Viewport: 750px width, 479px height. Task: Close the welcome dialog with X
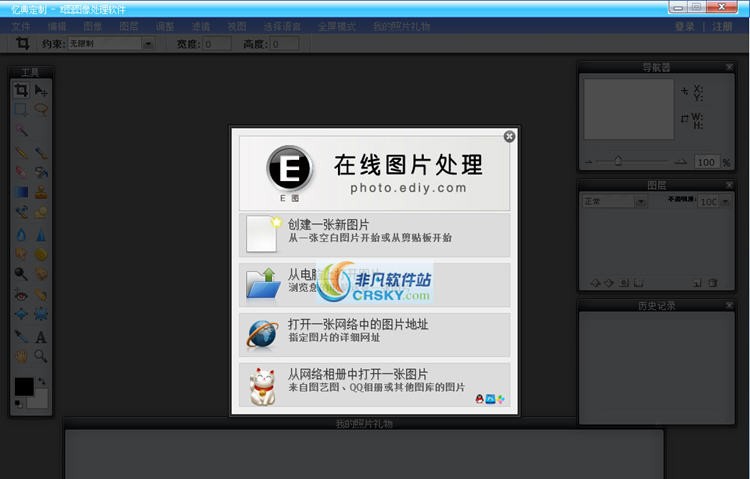coord(509,136)
